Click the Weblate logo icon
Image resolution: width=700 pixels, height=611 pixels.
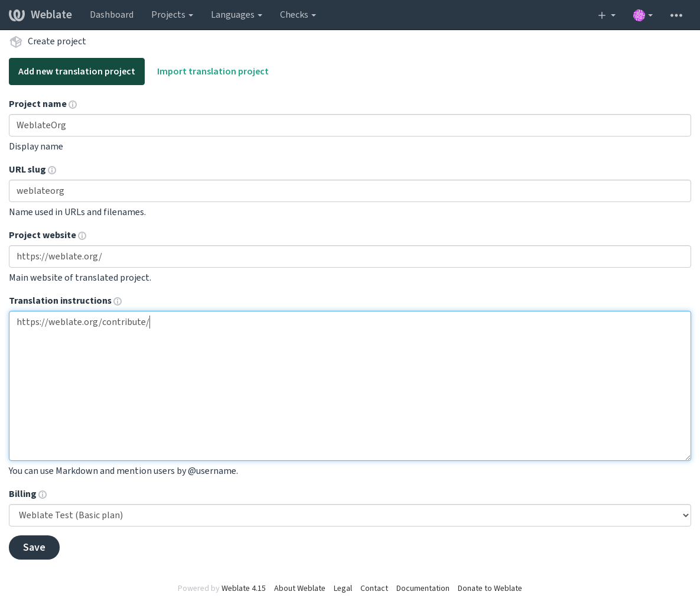(x=17, y=15)
